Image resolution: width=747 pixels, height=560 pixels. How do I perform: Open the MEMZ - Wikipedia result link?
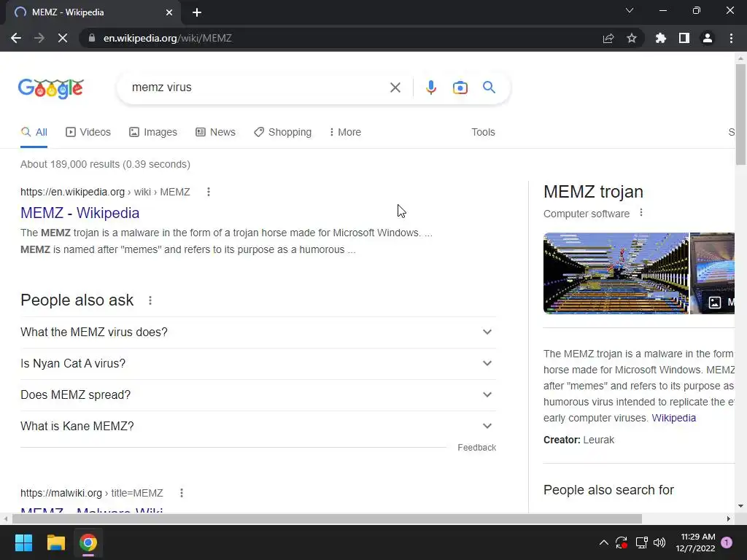click(x=80, y=213)
